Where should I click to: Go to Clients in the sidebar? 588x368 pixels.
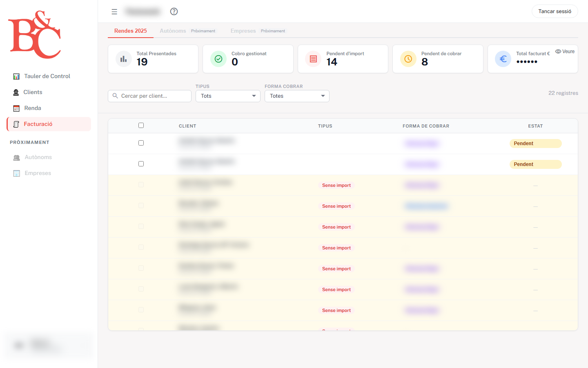(33, 92)
